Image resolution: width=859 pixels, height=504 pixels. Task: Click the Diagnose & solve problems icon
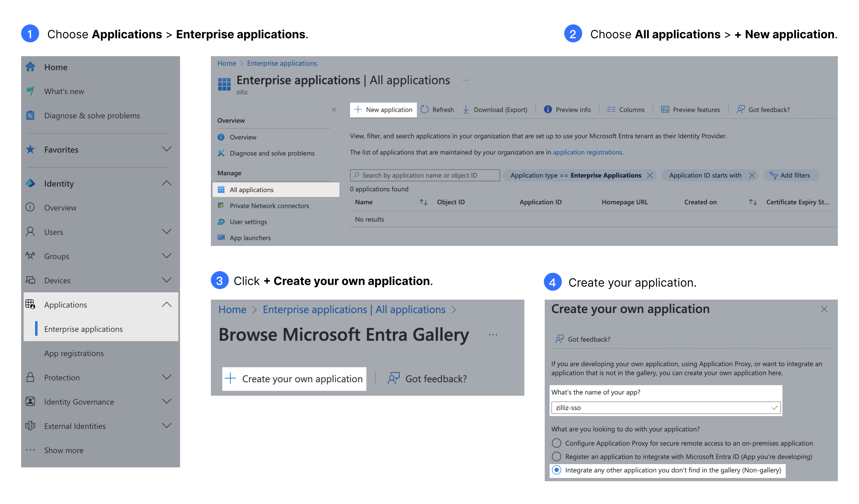click(30, 115)
